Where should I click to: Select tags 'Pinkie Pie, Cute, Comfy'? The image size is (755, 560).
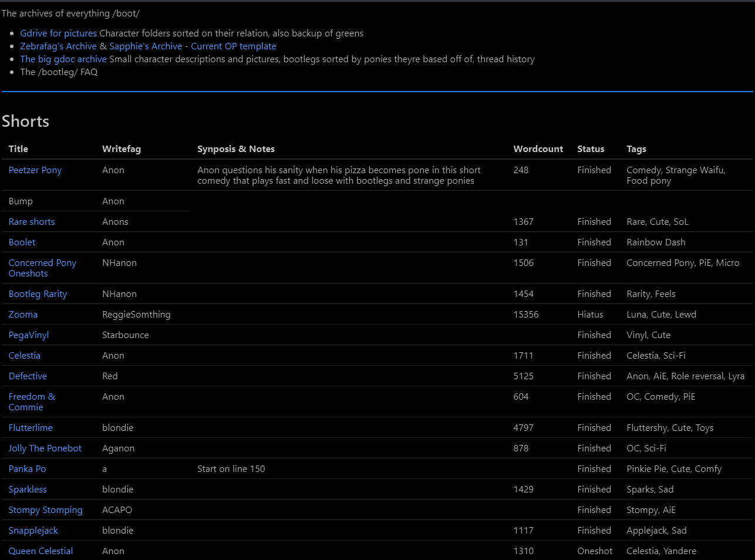(x=674, y=469)
